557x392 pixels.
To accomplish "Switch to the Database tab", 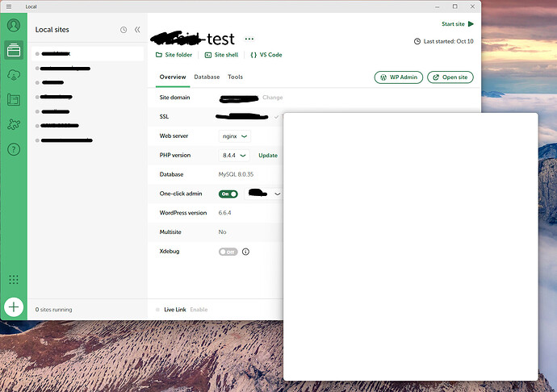I will point(207,77).
